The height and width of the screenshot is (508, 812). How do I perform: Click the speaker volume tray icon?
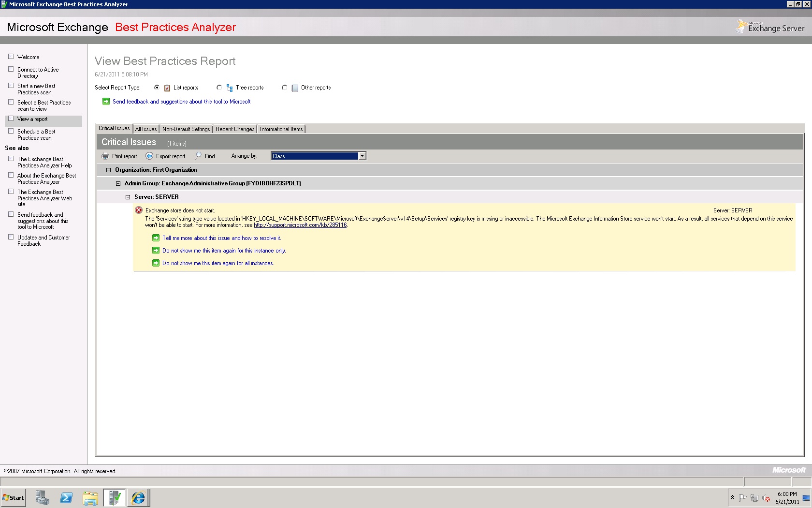point(766,497)
